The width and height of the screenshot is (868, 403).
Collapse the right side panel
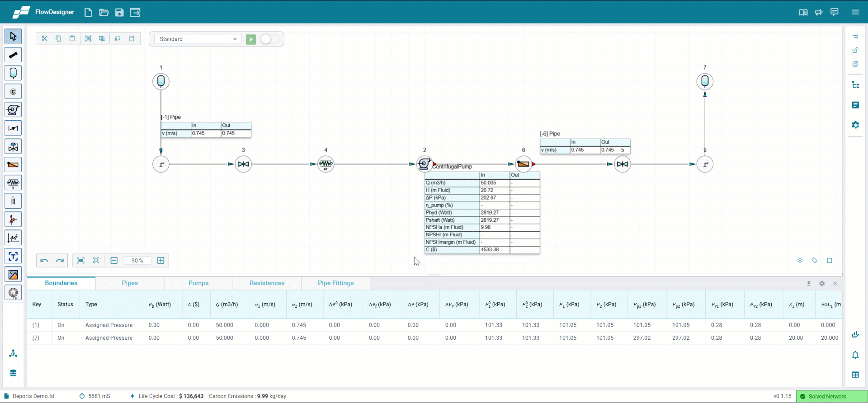click(x=855, y=37)
